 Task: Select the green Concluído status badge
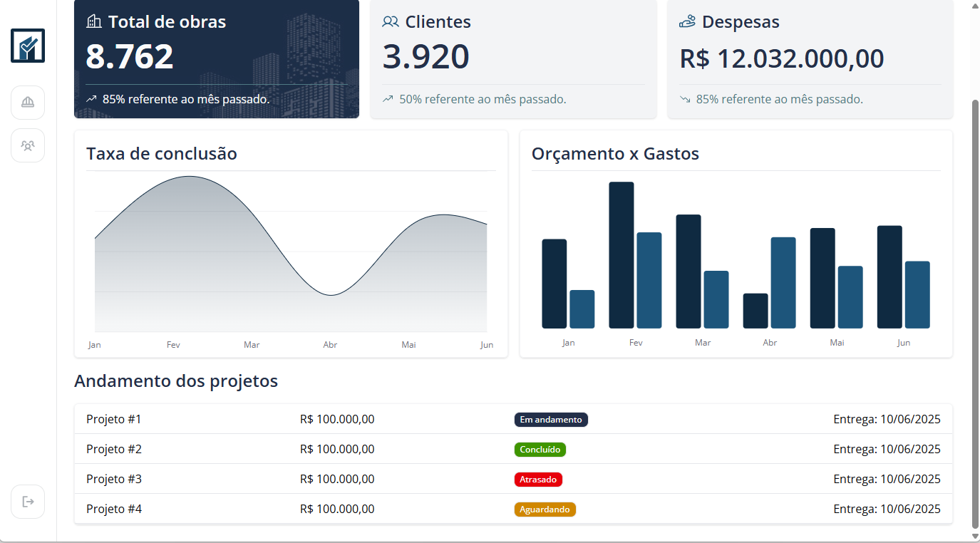pos(540,450)
